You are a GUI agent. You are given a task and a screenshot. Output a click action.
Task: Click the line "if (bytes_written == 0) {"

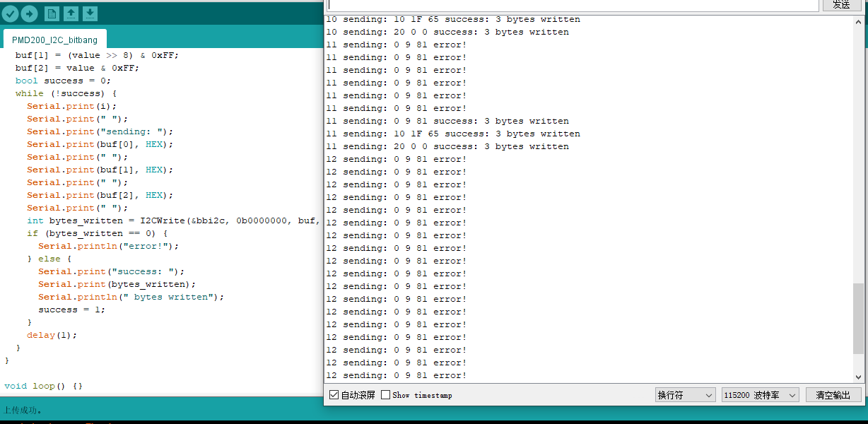97,233
